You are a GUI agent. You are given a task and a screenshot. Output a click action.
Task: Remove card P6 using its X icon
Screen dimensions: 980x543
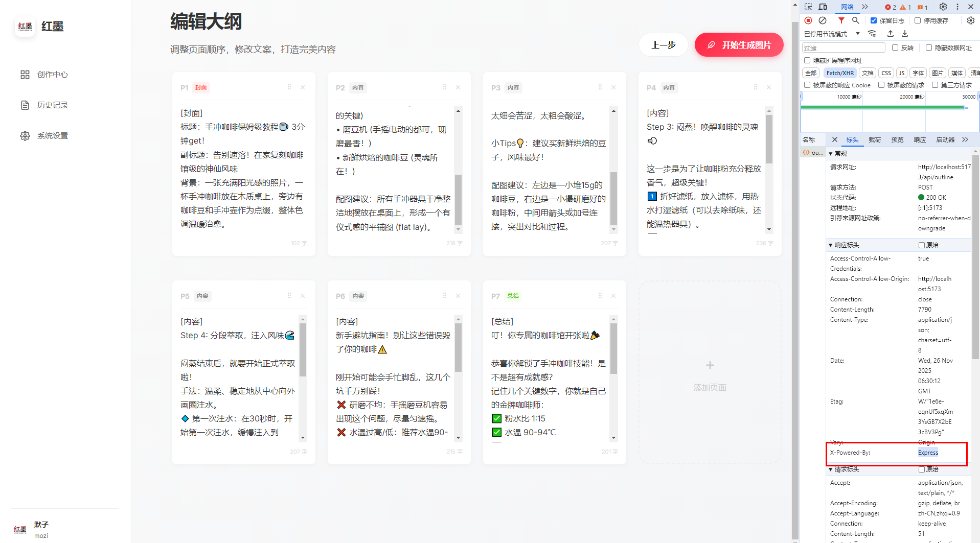(x=458, y=296)
